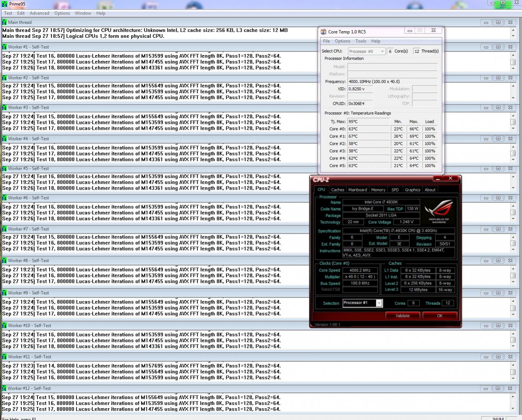Open Core Temp Help menu
The height and width of the screenshot is (420, 522).
[x=376, y=41]
